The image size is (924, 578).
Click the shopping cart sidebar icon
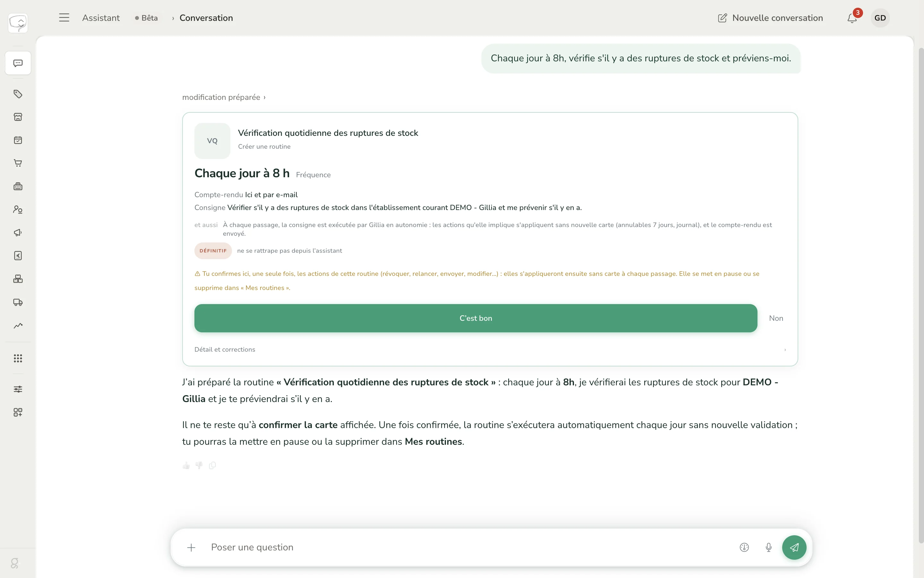(x=18, y=163)
